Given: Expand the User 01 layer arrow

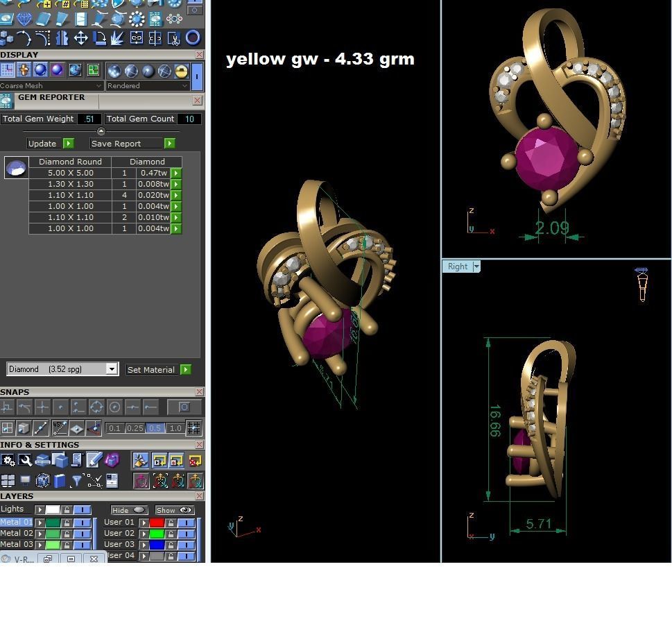Looking at the screenshot, I should 144,523.
